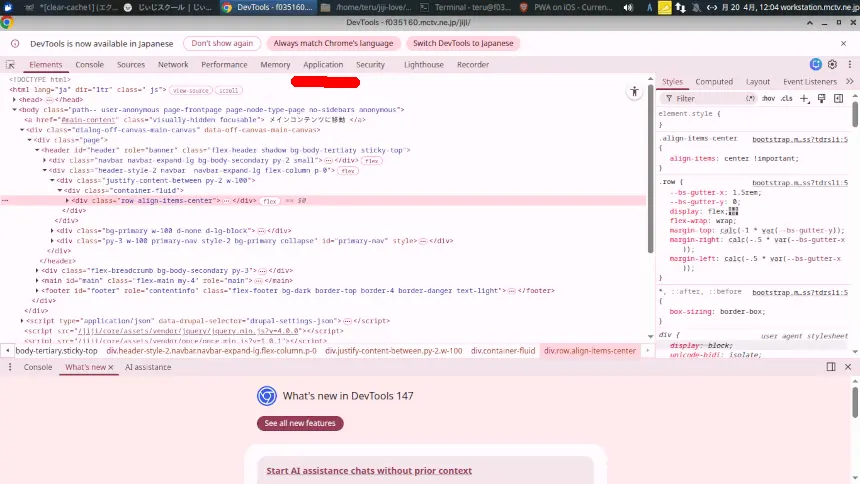The height and width of the screenshot is (484, 860).
Task: Select div.justify-content-between breadcrumb
Action: point(393,351)
